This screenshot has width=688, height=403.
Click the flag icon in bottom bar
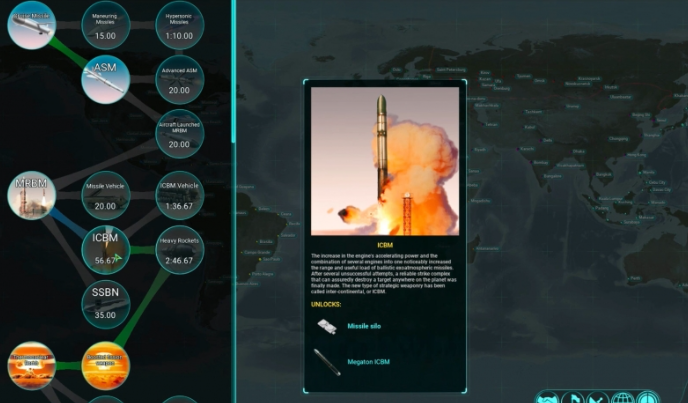pos(573,397)
